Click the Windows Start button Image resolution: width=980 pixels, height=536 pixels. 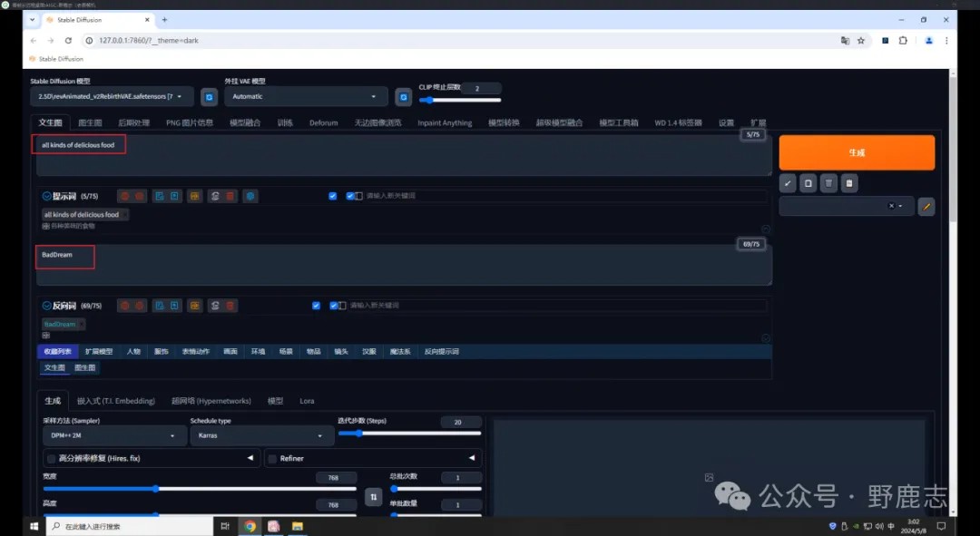tap(34, 526)
